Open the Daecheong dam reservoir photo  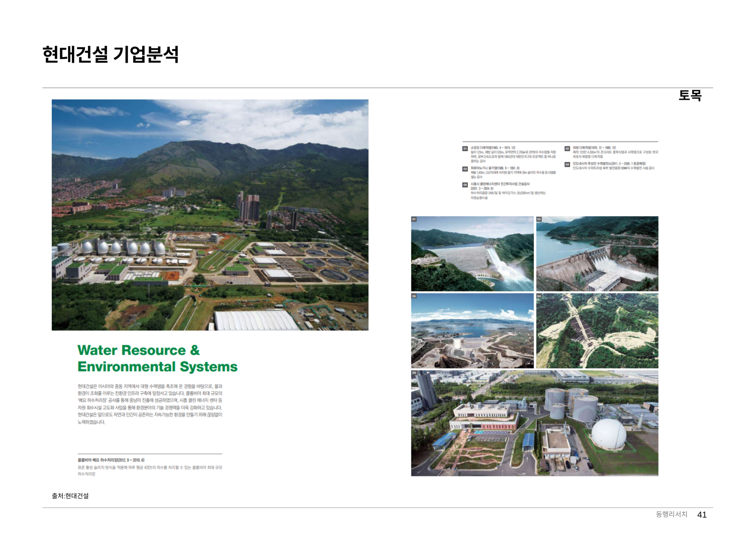[x=597, y=254]
